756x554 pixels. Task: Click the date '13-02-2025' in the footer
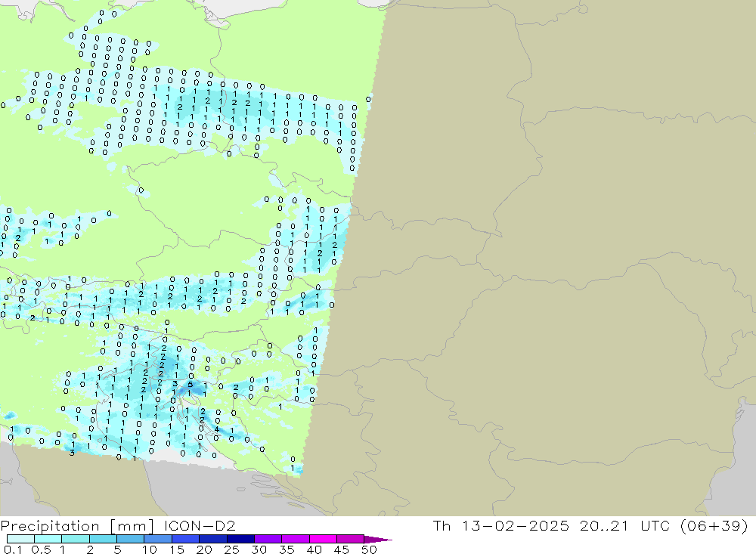click(x=516, y=525)
